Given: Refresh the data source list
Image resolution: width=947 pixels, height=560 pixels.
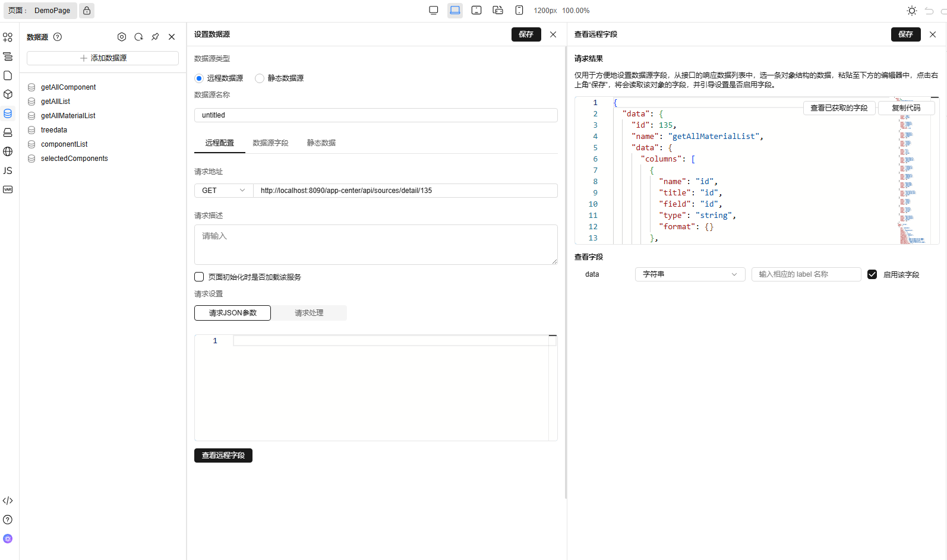Looking at the screenshot, I should tap(138, 37).
